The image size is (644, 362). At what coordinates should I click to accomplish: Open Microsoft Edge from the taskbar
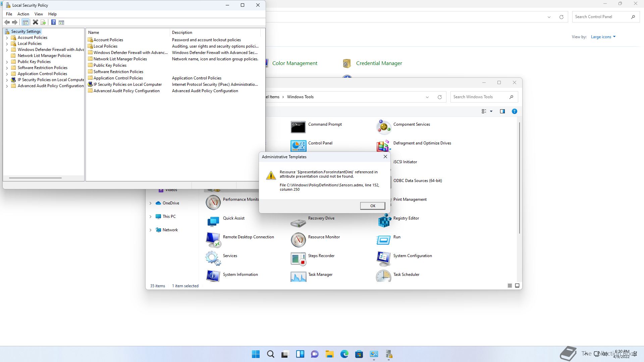pos(344,354)
